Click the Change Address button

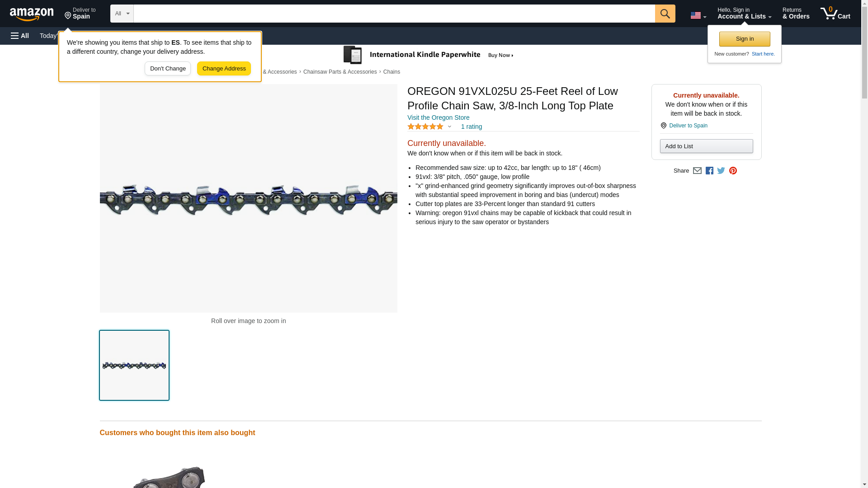(x=224, y=69)
